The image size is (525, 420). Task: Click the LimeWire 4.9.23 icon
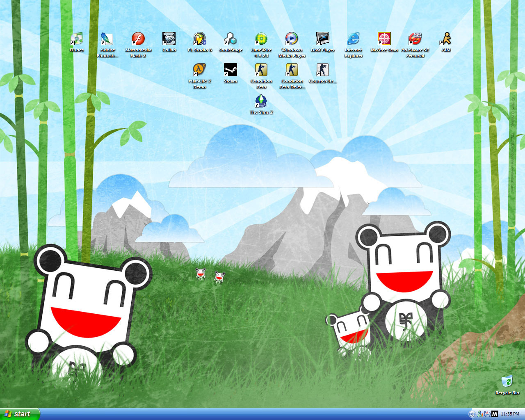tap(261, 39)
